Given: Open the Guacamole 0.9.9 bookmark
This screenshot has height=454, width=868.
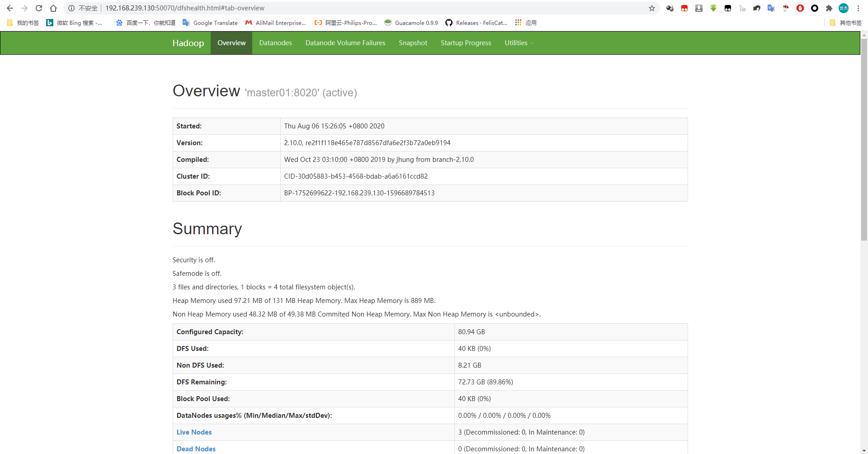Looking at the screenshot, I should coord(411,23).
